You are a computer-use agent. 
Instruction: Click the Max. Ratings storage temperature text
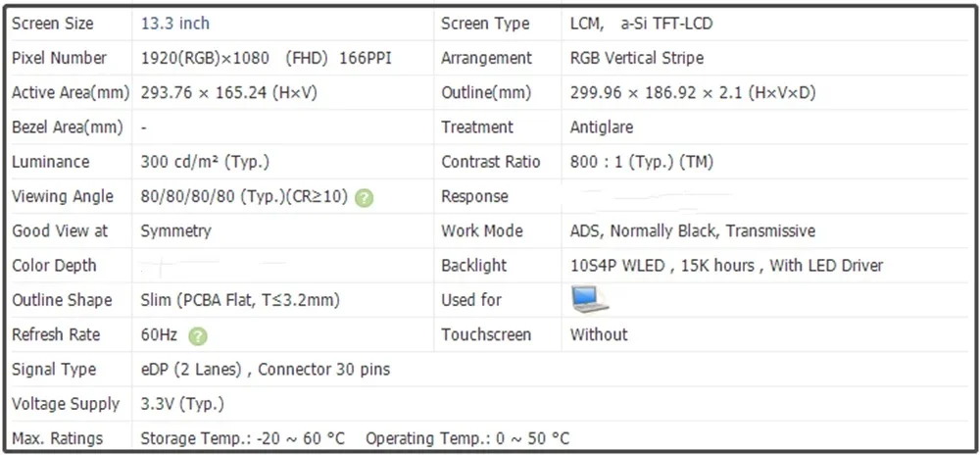242,438
